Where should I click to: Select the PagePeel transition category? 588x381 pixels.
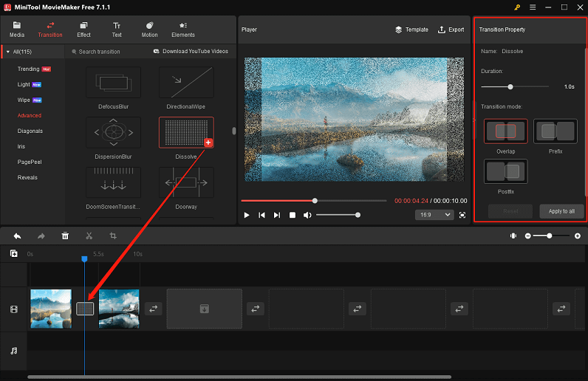point(30,162)
